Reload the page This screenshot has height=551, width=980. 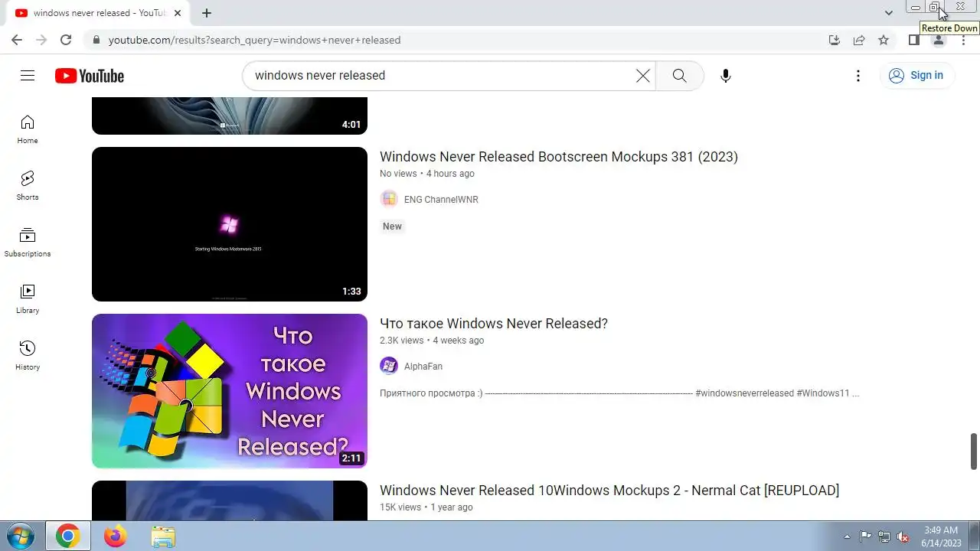(x=66, y=40)
